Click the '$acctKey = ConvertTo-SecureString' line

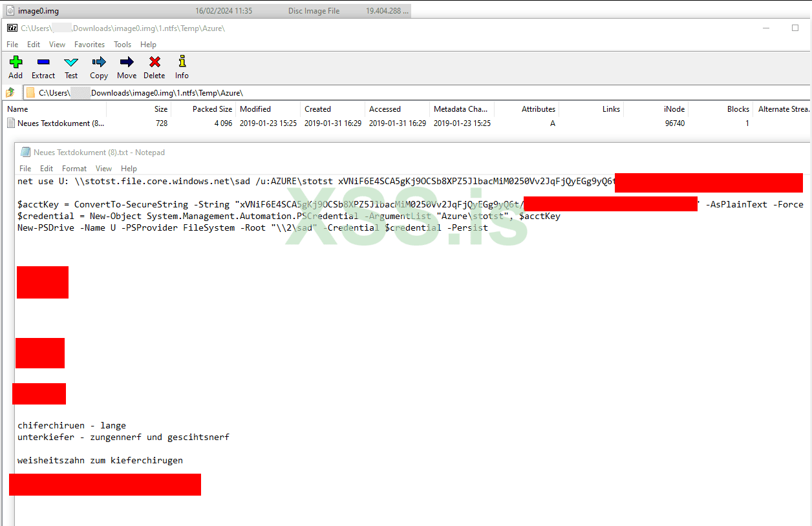(x=411, y=204)
